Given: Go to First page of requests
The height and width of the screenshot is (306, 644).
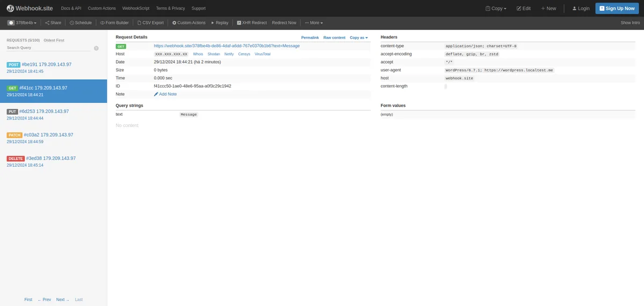Looking at the screenshot, I should tap(28, 300).
